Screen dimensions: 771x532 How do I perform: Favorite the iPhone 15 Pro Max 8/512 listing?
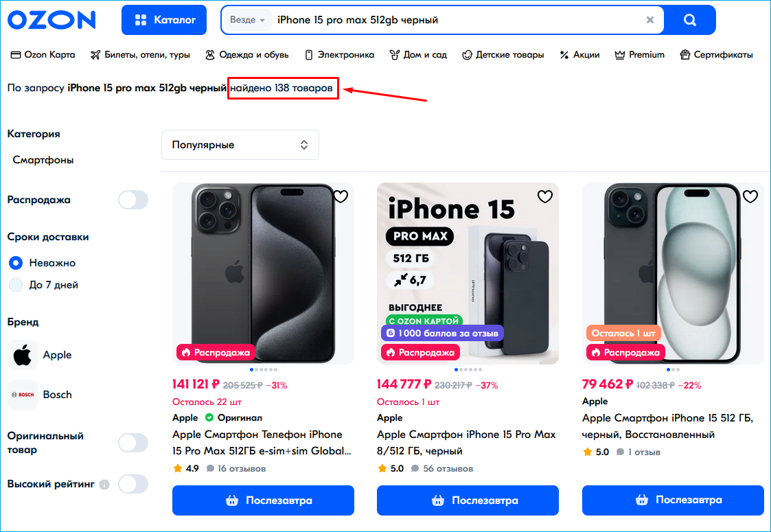tap(544, 197)
